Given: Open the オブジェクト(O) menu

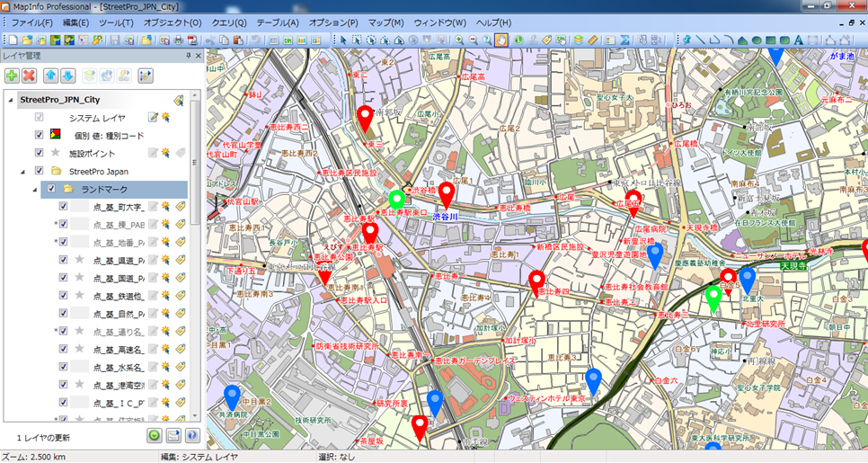Looking at the screenshot, I should (173, 22).
